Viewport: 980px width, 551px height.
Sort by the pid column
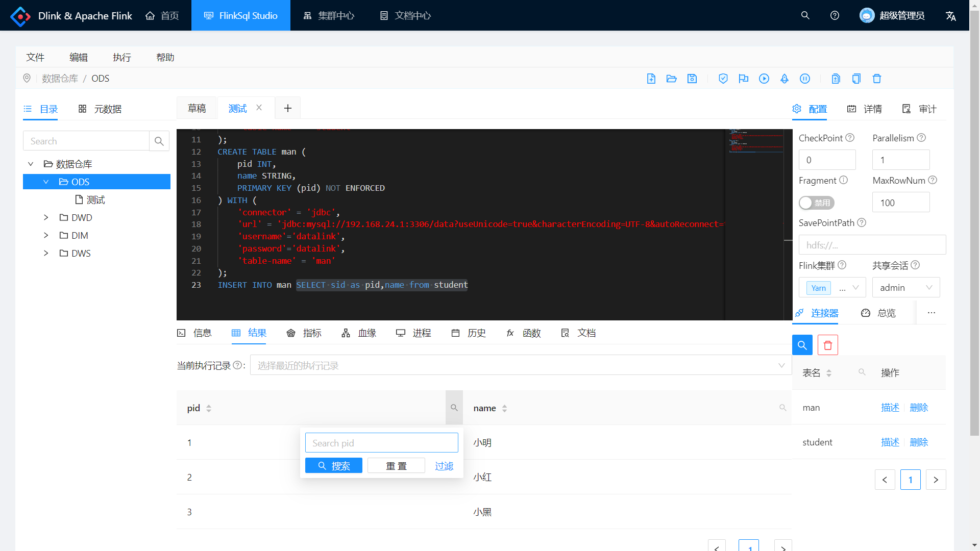coord(209,408)
